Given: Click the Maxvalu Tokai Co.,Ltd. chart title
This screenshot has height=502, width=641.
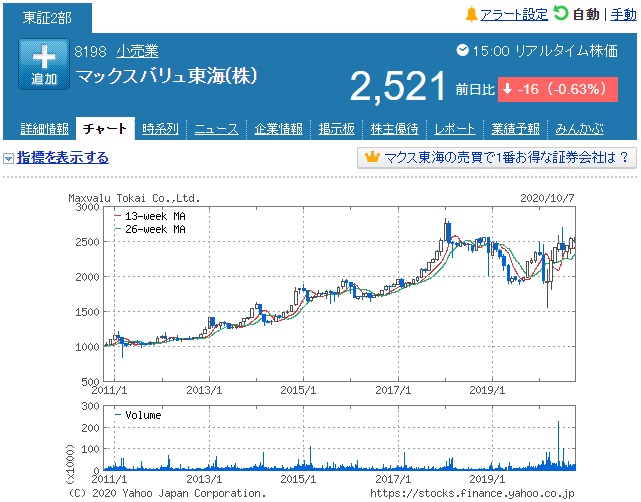Looking at the screenshot, I should point(134,198).
